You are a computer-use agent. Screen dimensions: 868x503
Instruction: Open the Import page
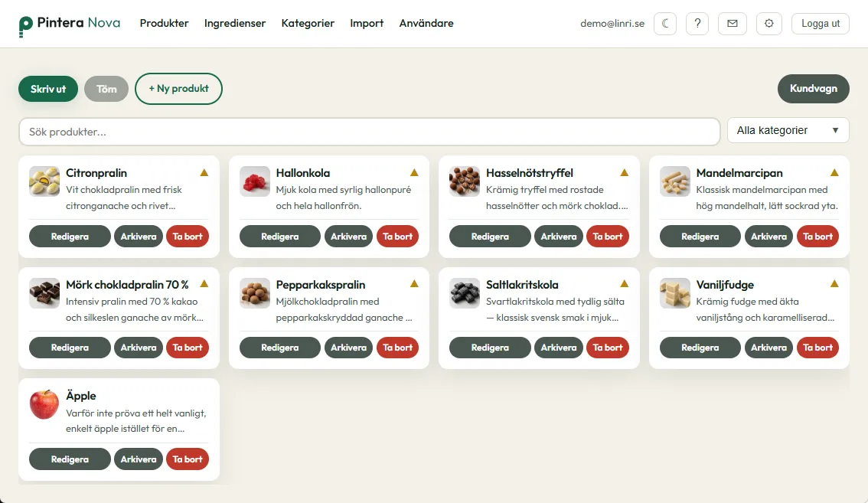tap(367, 23)
